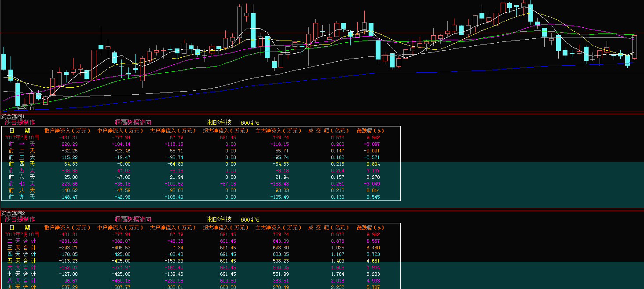644x289 pixels.
Task: Select the 前五天 row label
Action: pyautogui.click(x=22, y=170)
